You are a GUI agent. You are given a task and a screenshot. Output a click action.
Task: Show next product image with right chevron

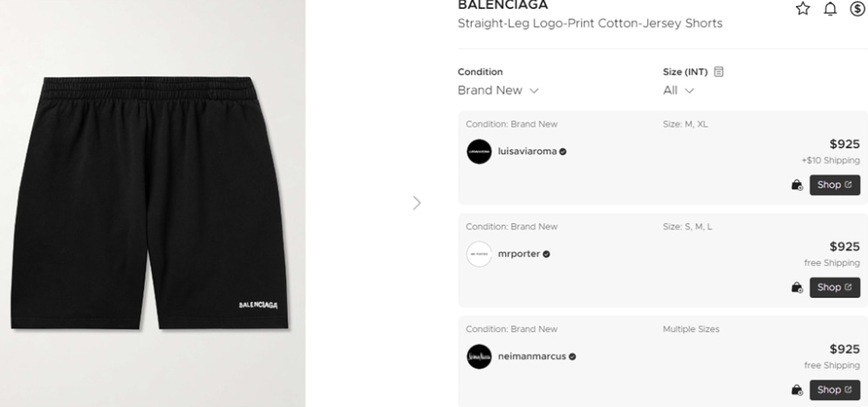416,203
